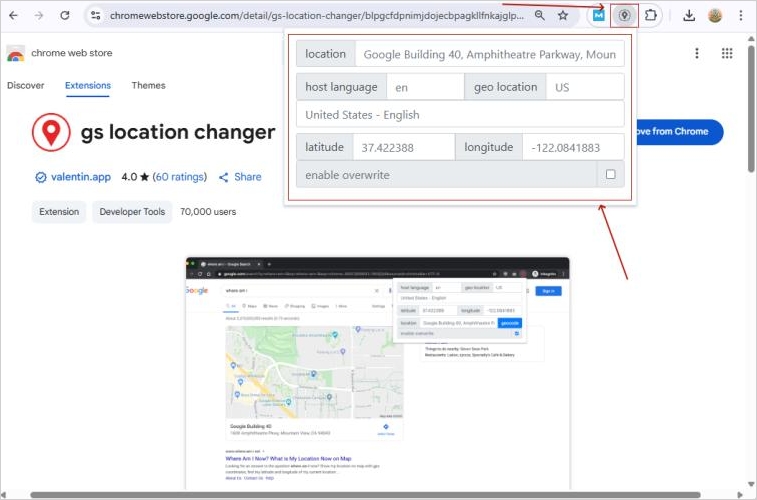Open the 60 ratings link
Viewport: 757px width, 500px height.
click(180, 177)
